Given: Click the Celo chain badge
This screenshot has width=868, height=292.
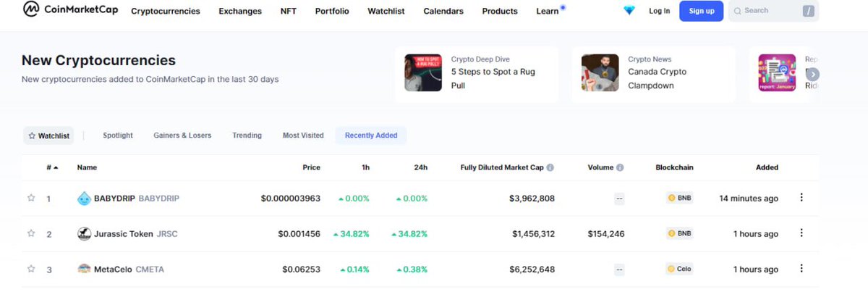Looking at the screenshot, I should pos(679,269).
